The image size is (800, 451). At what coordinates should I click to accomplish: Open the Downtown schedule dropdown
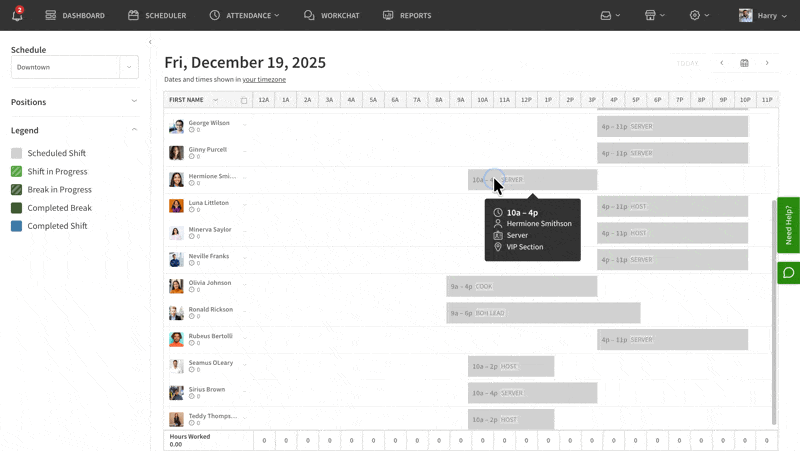pos(74,67)
